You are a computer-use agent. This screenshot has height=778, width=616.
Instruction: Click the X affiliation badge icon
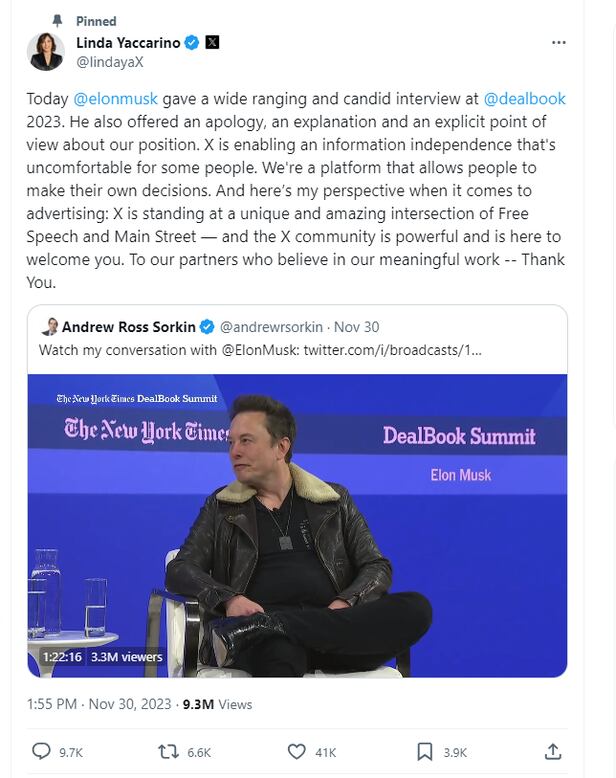(212, 42)
